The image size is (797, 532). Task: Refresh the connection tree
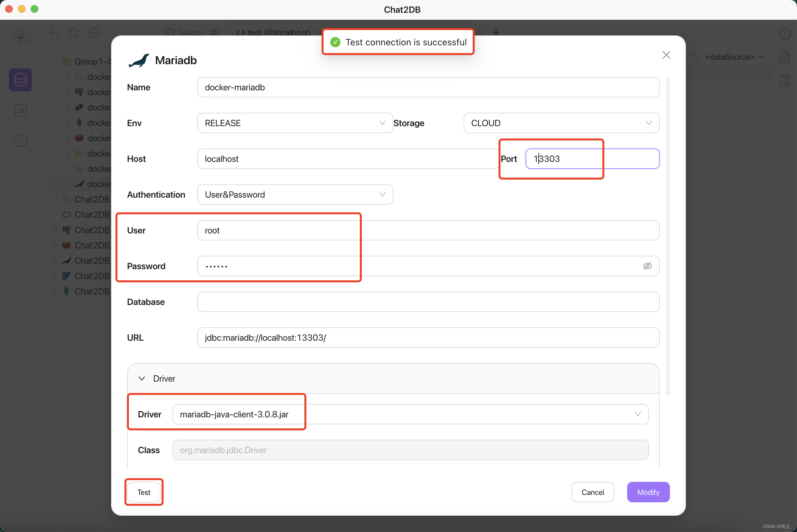pyautogui.click(x=74, y=33)
